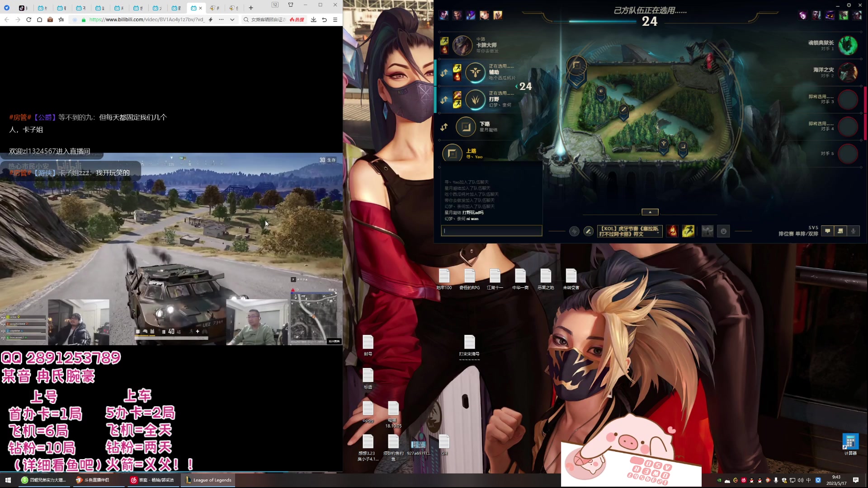Open the 计算器 calculator shortcut
The image size is (868, 488).
(850, 445)
